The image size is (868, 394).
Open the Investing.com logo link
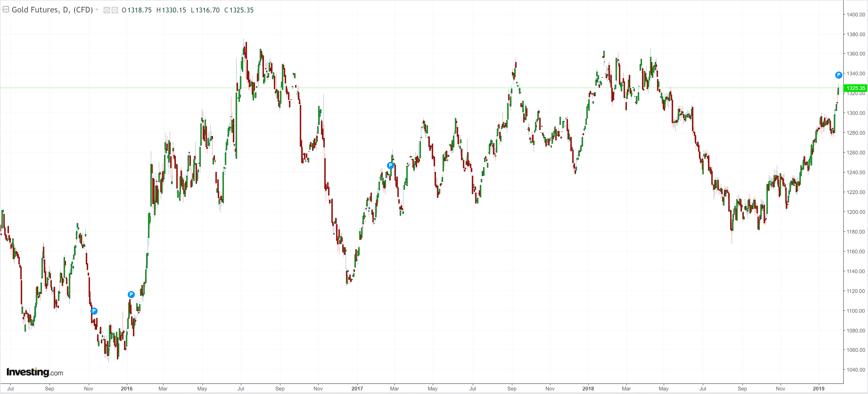pos(35,372)
